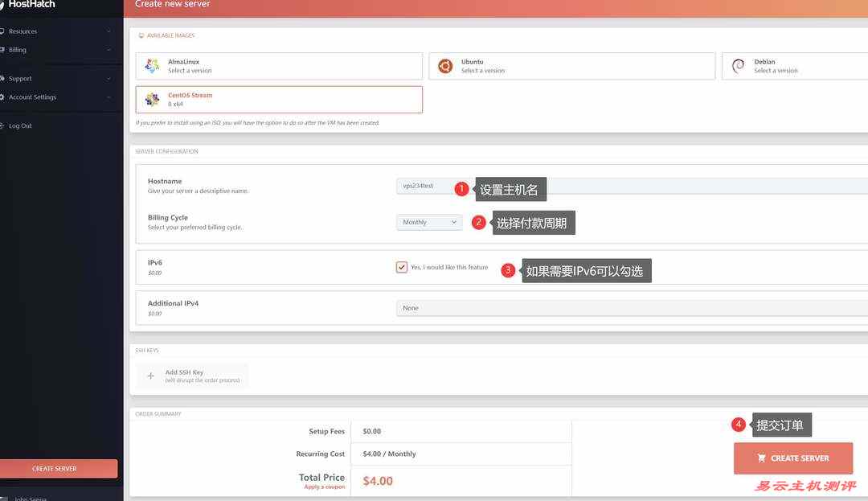The image size is (868, 501).
Task: Click the cart icon on Create Server button
Action: [x=761, y=458]
